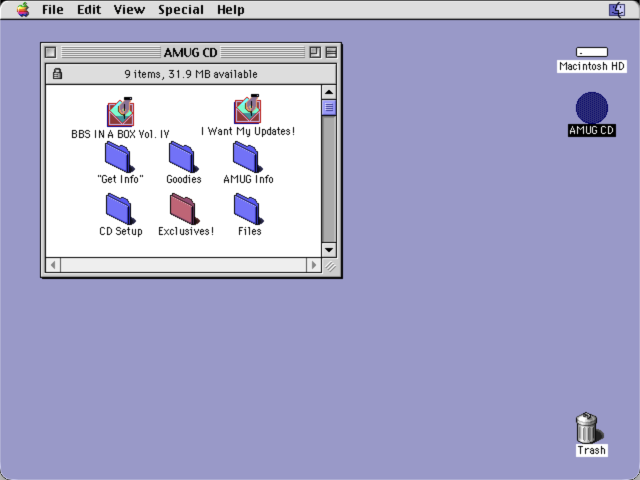This screenshot has height=480, width=640.
Task: Select the AMUG Info folder
Action: pyautogui.click(x=247, y=157)
